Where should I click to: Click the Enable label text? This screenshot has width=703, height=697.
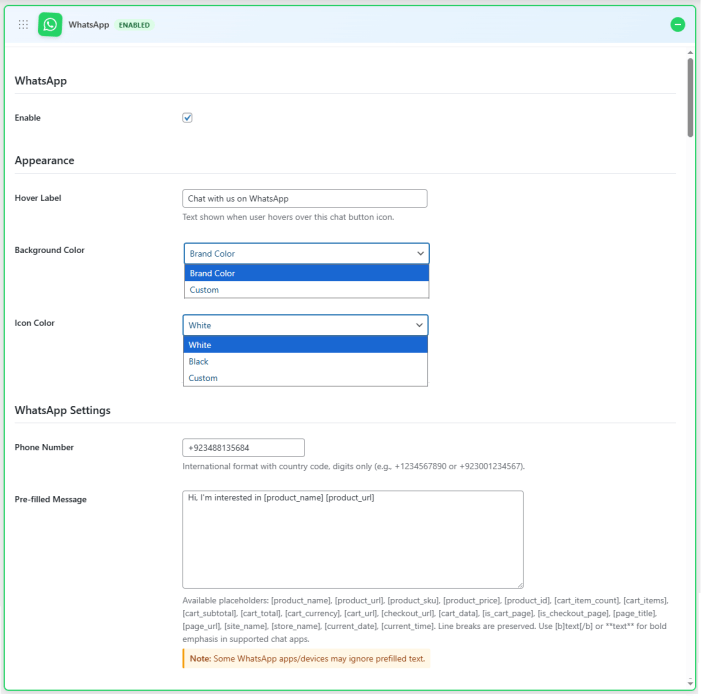point(28,118)
